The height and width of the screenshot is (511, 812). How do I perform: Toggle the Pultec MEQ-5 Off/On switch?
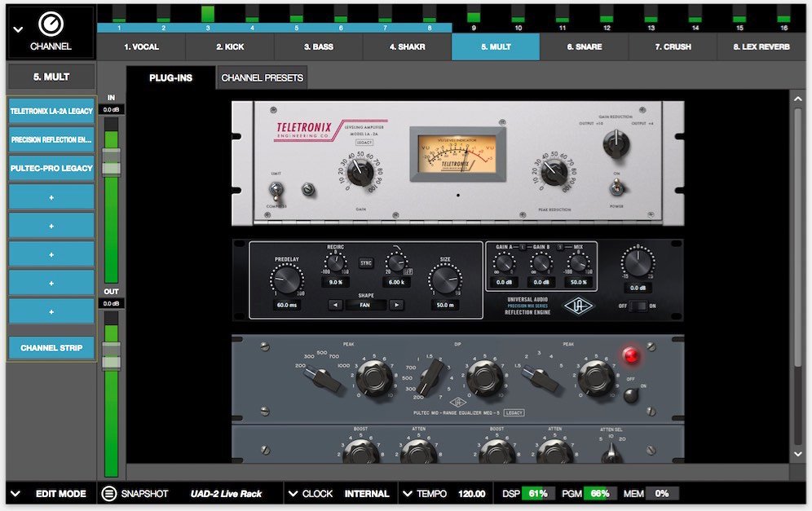coord(629,395)
